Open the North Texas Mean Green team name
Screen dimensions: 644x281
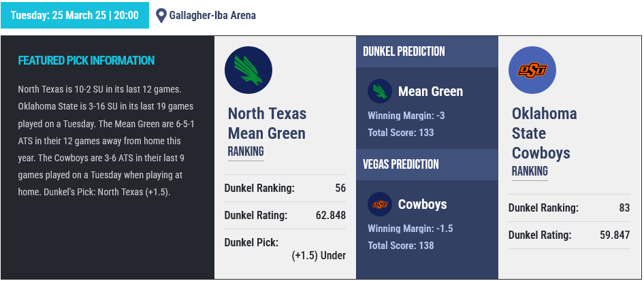click(267, 123)
